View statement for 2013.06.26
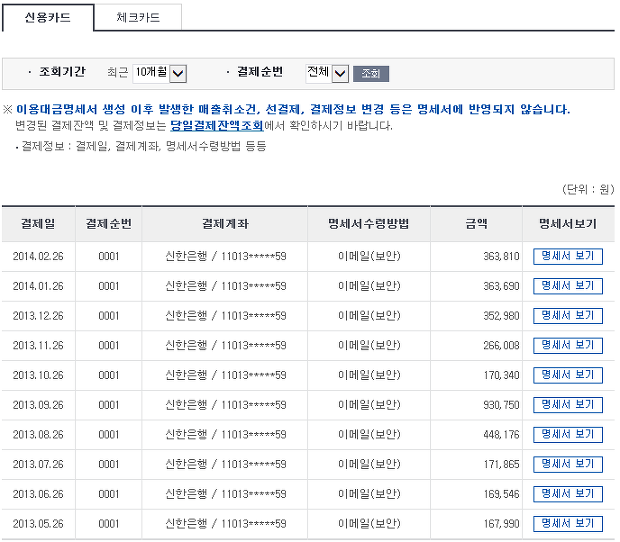 click(567, 494)
